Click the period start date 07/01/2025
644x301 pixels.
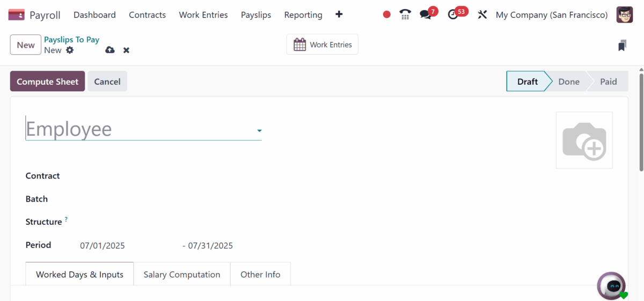pos(103,246)
